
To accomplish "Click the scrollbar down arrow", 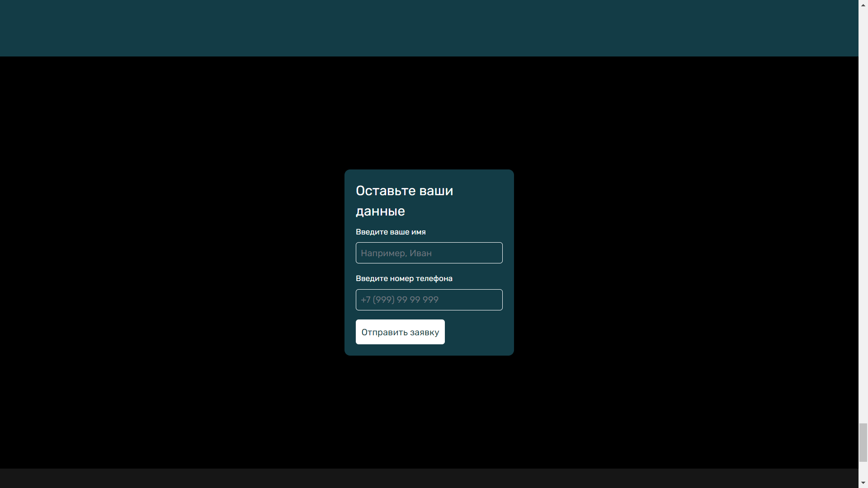I will coord(863,483).
